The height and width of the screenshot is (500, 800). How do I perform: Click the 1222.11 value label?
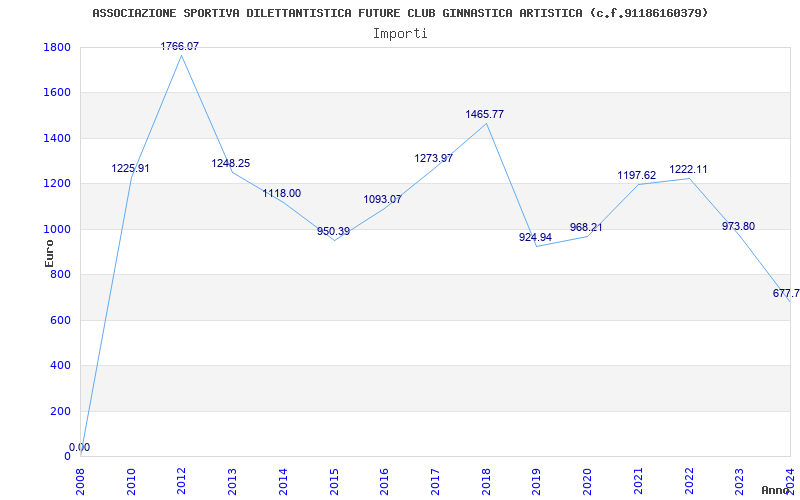tap(688, 169)
